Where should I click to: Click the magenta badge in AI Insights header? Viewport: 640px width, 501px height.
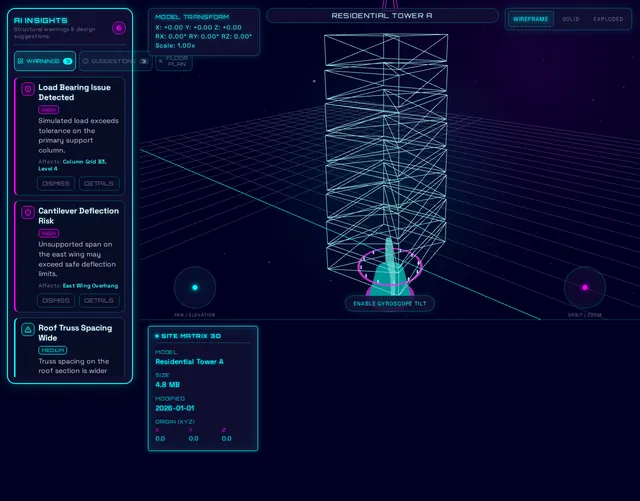(x=119, y=28)
